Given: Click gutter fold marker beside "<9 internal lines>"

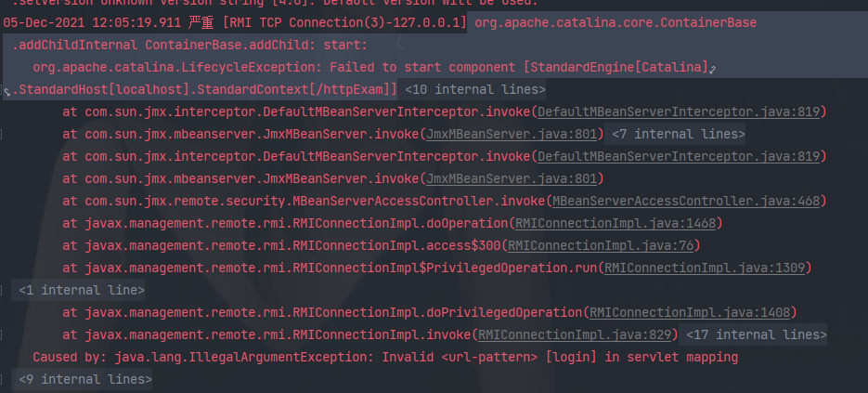Looking at the screenshot, I should click(5, 379).
